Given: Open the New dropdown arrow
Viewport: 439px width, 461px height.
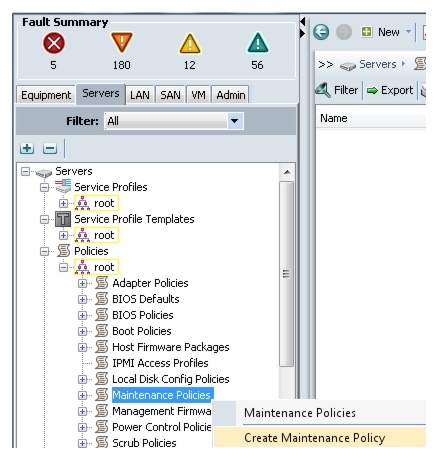Looking at the screenshot, I should [x=408, y=32].
